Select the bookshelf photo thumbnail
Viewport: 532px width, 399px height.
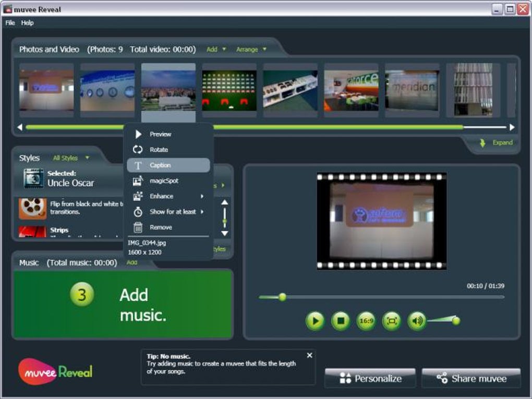[473, 90]
